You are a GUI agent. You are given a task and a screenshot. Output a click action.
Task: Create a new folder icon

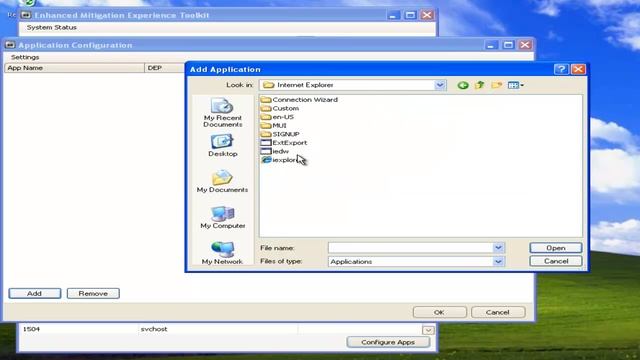496,85
